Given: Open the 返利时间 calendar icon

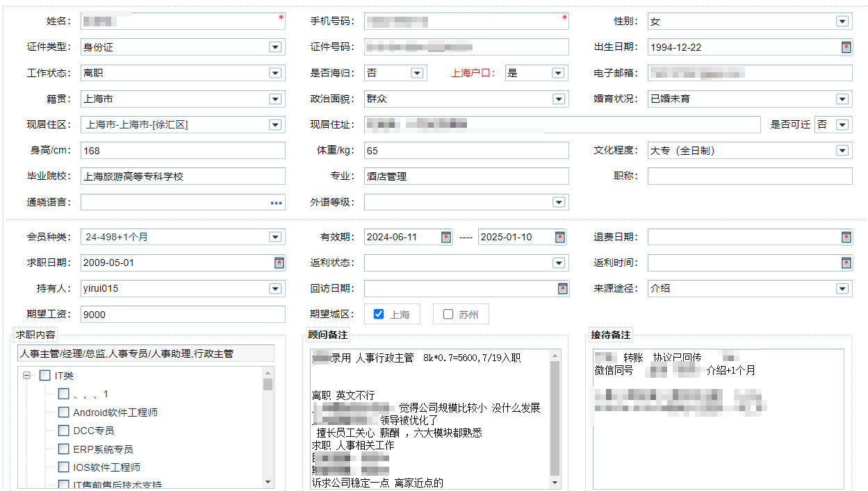Looking at the screenshot, I should click(x=846, y=263).
